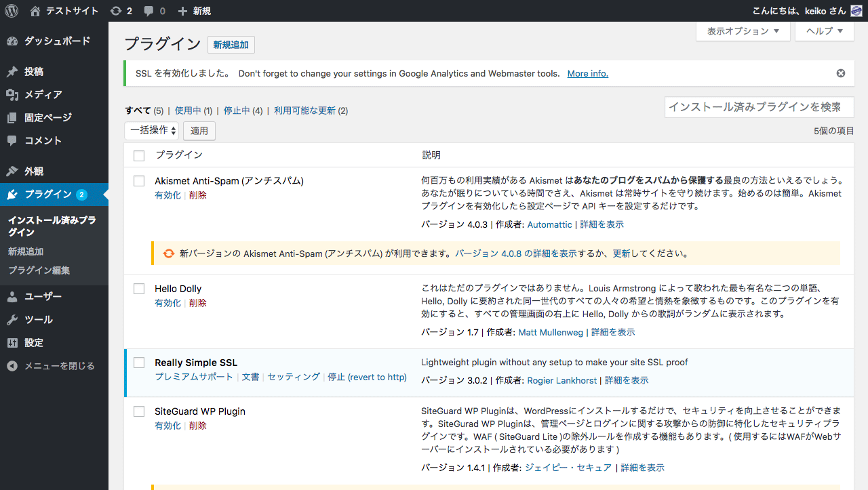The width and height of the screenshot is (868, 490).
Task: Visit site via the house icon
Action: [x=35, y=11]
